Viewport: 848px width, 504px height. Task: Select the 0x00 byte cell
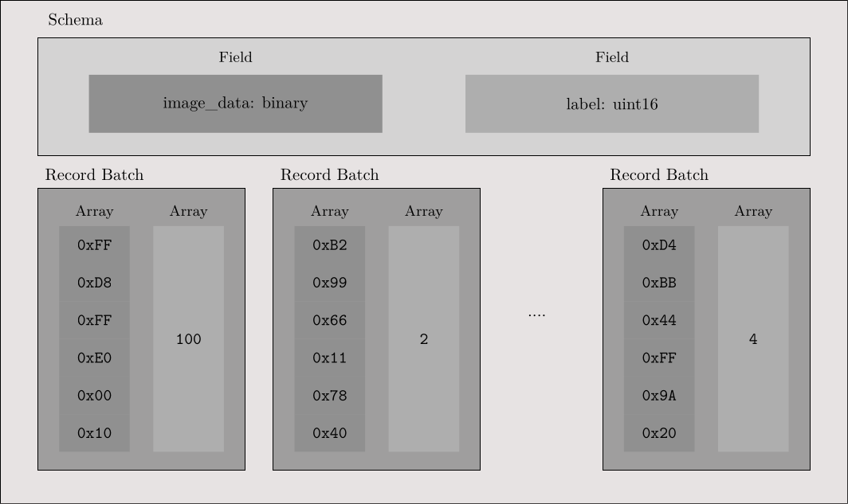pyautogui.click(x=94, y=396)
